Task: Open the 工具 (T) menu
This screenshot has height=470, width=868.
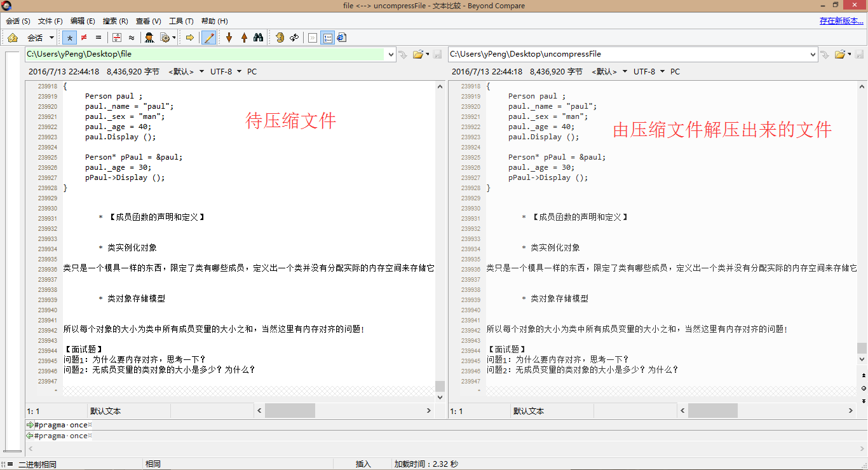Action: [x=180, y=21]
